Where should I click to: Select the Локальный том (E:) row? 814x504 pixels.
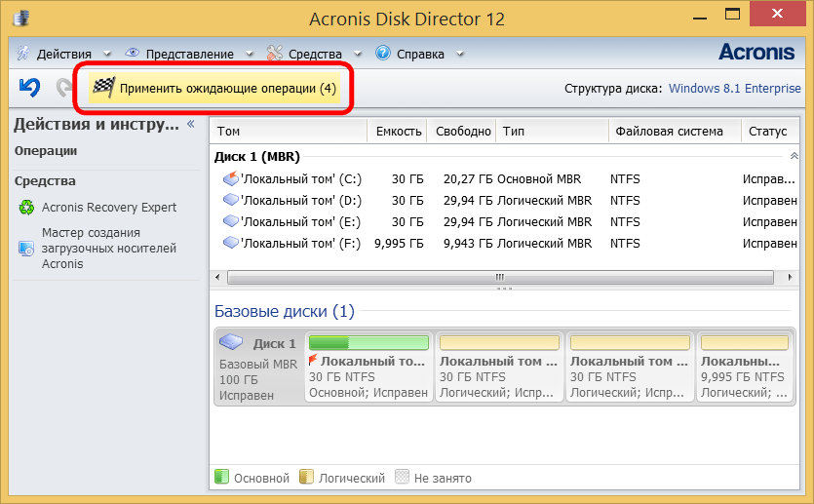300,221
